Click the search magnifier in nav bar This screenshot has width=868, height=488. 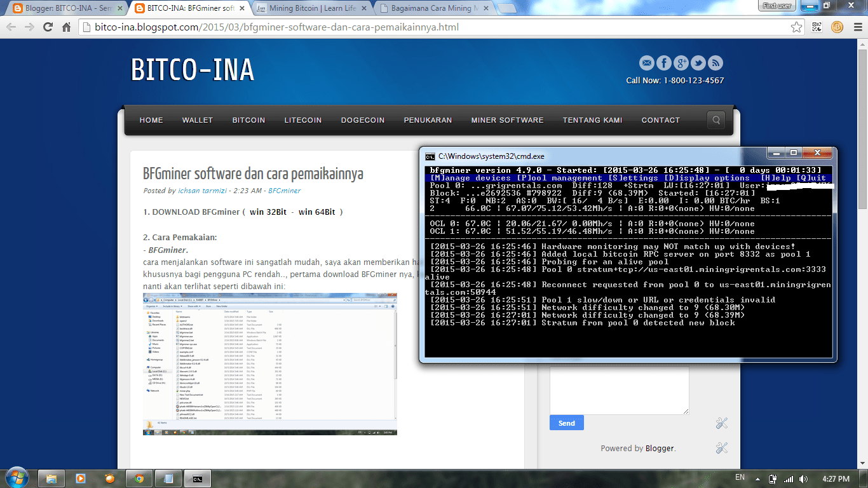(x=716, y=120)
